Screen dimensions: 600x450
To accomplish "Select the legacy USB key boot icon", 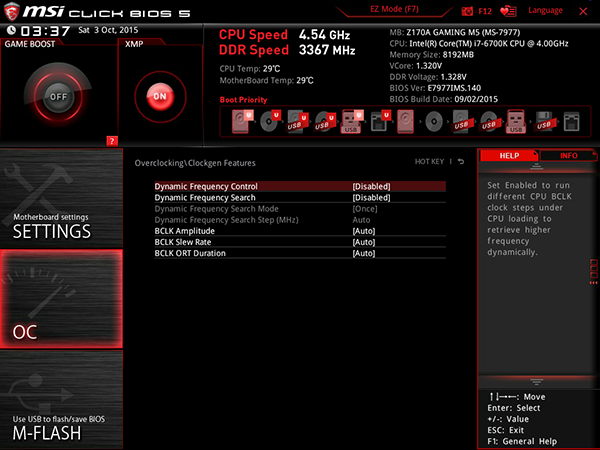I will pos(516,121).
